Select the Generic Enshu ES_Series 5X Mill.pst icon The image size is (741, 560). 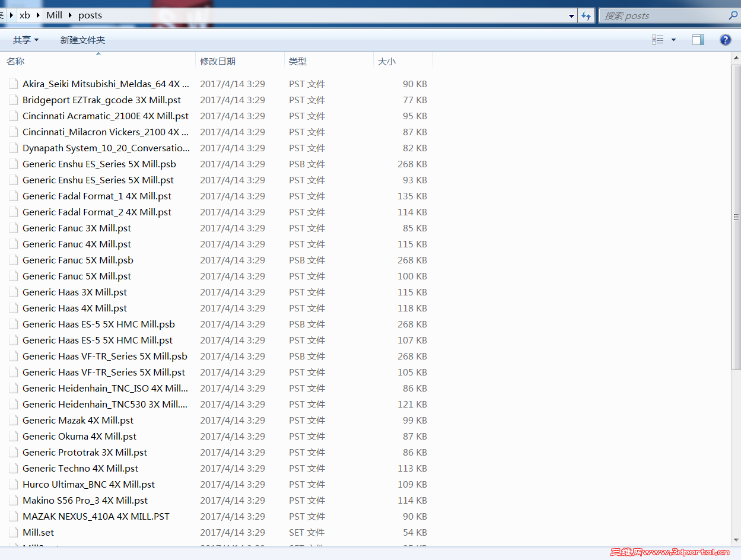tap(13, 180)
